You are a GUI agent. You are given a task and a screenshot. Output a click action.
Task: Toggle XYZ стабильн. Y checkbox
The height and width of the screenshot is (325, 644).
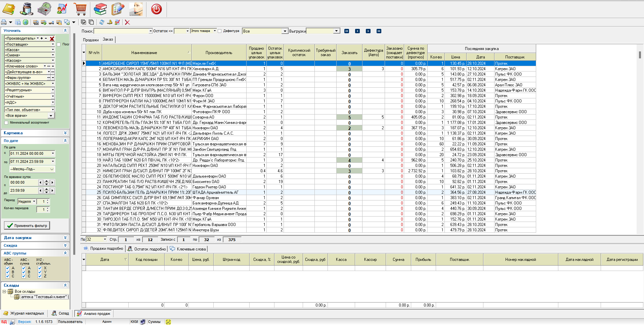point(40,272)
